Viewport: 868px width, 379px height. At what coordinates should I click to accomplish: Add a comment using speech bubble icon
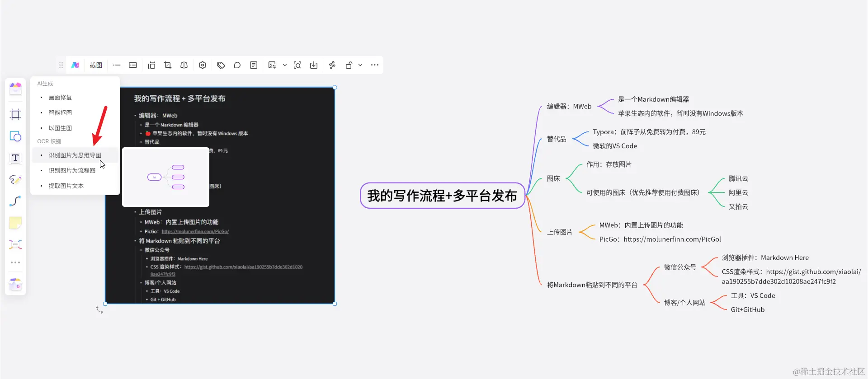(x=237, y=65)
